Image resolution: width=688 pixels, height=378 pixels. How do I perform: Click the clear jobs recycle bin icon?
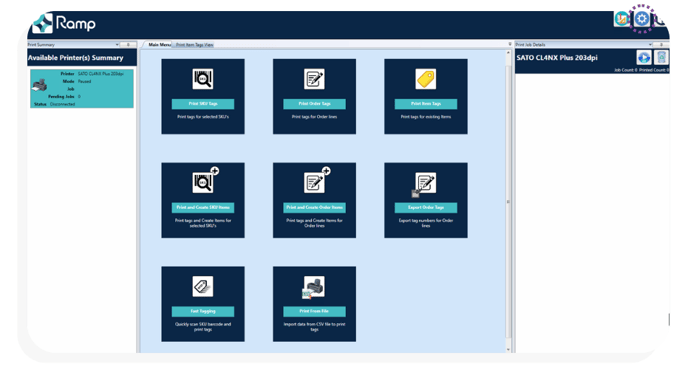661,58
